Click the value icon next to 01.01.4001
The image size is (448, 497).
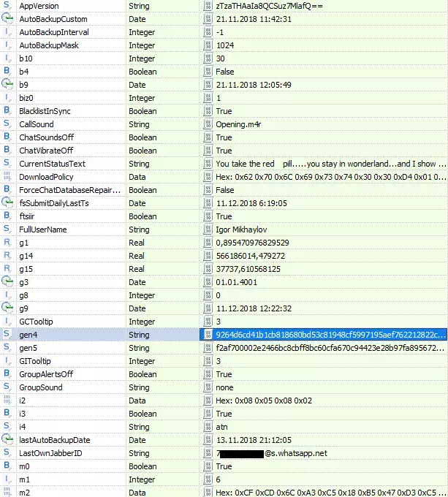click(x=208, y=282)
